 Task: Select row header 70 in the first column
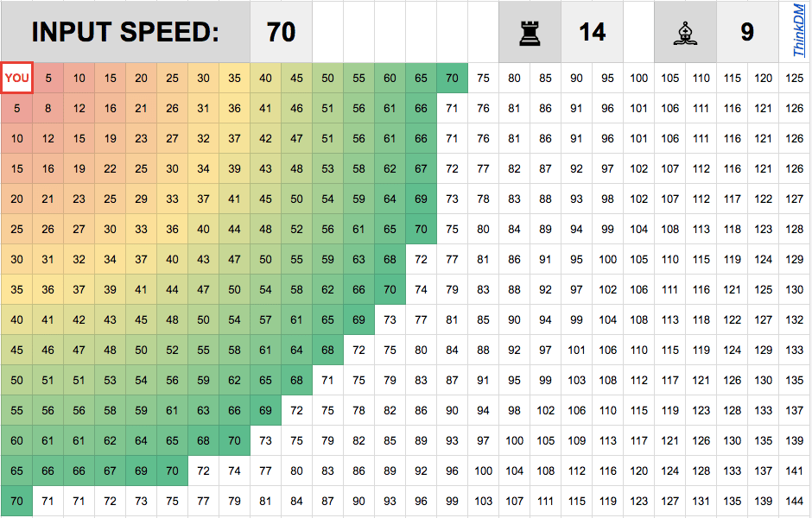(x=17, y=501)
